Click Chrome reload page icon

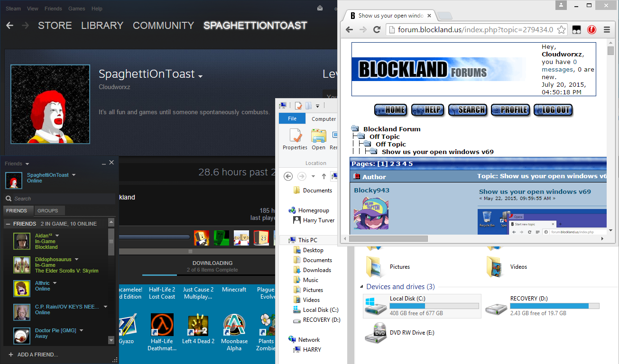pyautogui.click(x=377, y=29)
